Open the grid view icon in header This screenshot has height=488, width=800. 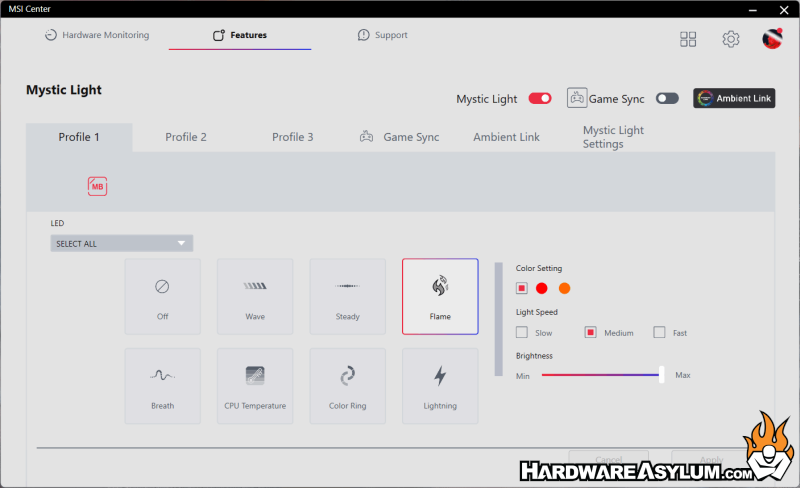(688, 39)
